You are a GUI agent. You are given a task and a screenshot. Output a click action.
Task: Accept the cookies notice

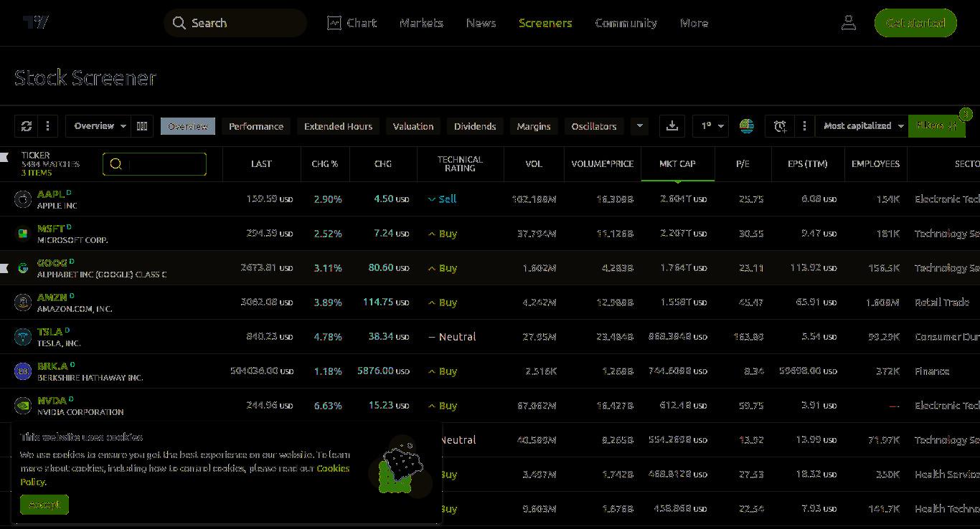pos(44,505)
